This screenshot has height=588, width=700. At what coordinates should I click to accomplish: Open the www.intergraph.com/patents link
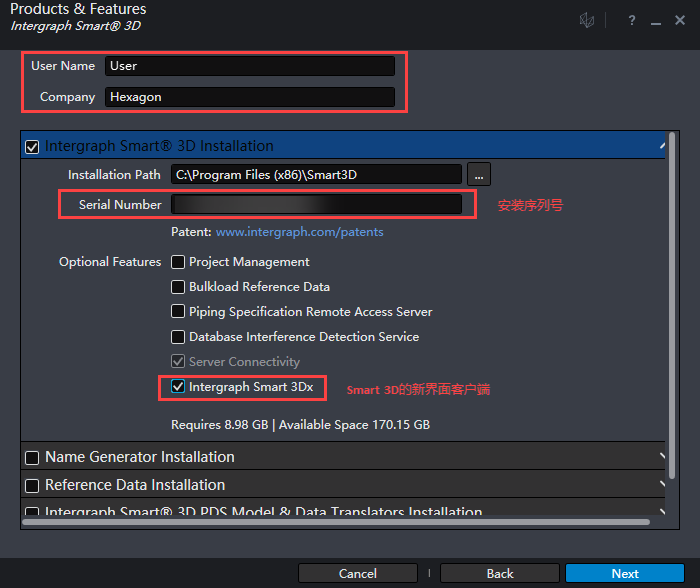(299, 232)
